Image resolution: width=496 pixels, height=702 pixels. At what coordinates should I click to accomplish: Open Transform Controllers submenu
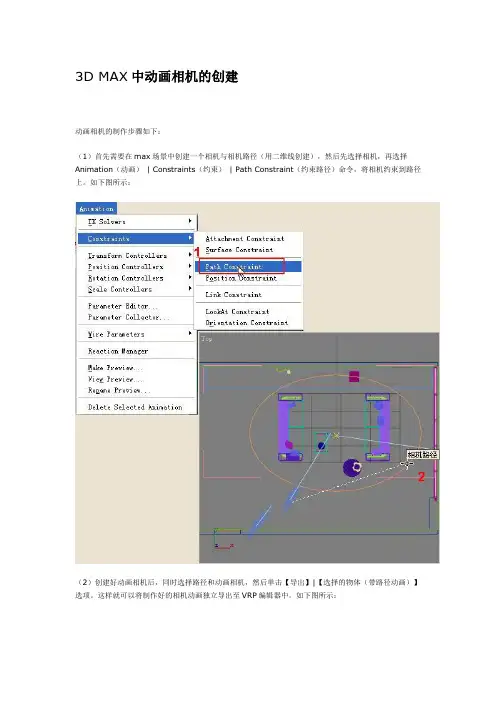coord(137,256)
